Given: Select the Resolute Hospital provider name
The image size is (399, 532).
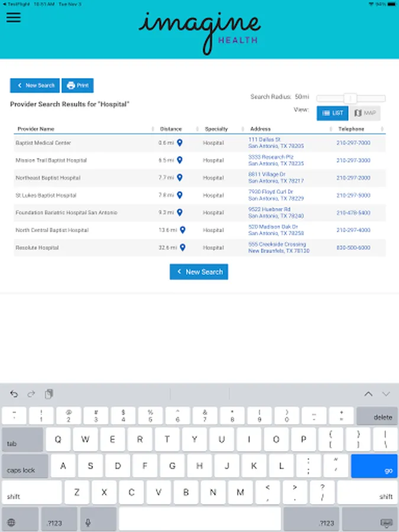Looking at the screenshot, I should click(x=37, y=248).
